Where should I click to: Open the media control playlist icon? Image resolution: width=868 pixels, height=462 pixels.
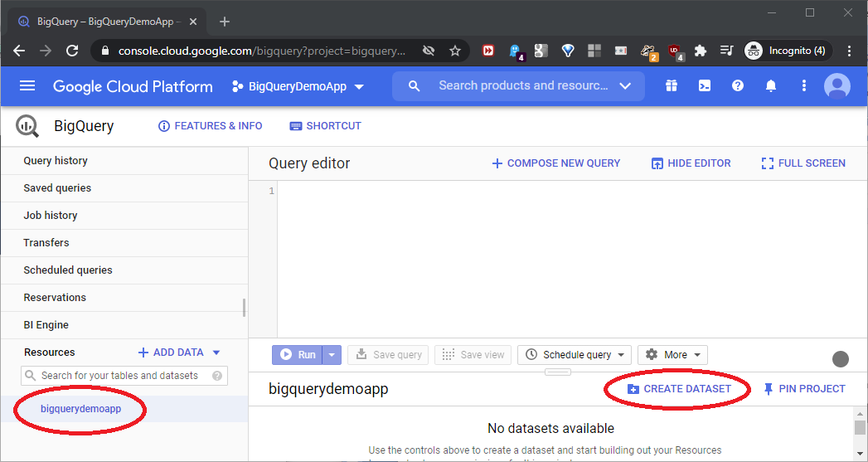click(727, 51)
